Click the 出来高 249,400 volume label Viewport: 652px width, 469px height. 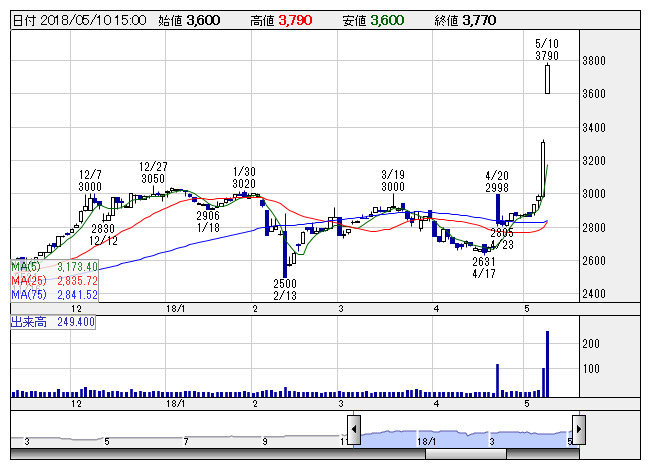(53, 322)
